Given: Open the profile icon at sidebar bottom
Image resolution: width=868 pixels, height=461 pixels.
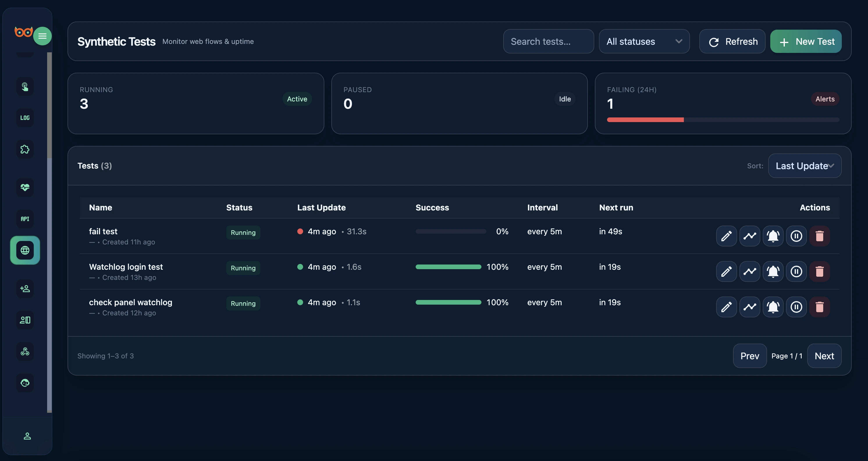Looking at the screenshot, I should pos(27,436).
